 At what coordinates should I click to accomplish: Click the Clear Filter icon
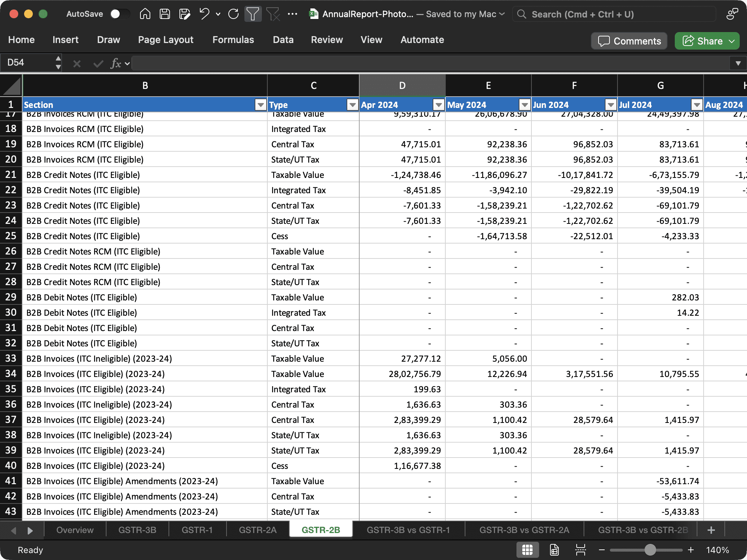coord(272,14)
